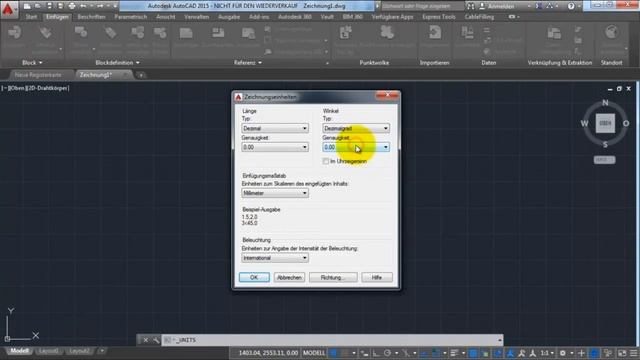Open the Länge Genauigkeit dropdown
Screen dimensions: 640x360
click(275, 147)
